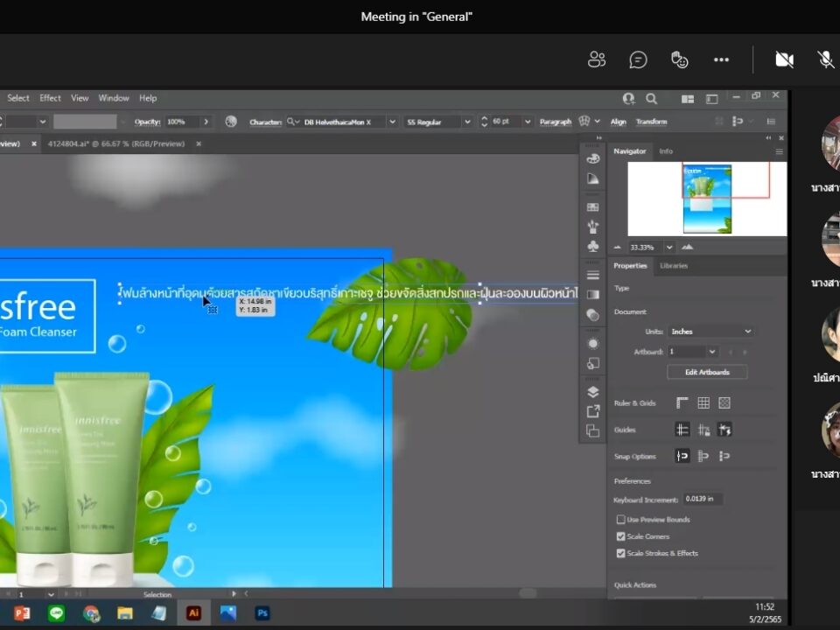Image resolution: width=840 pixels, height=630 pixels.
Task: Open the Gradient panel icon
Action: pyautogui.click(x=593, y=294)
